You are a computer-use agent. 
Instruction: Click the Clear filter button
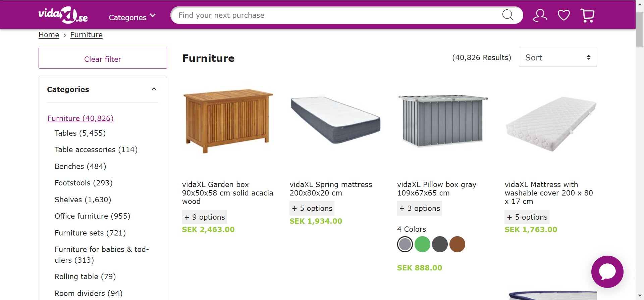pyautogui.click(x=103, y=58)
